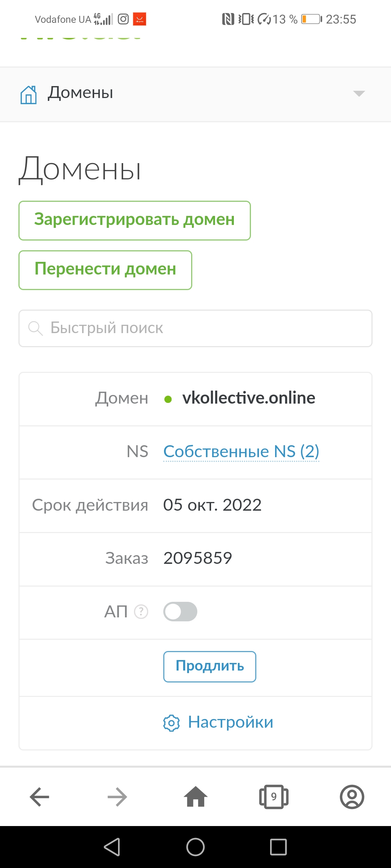Tap the Android home circle button
Viewport: 391px width, 868px height.
[195, 847]
